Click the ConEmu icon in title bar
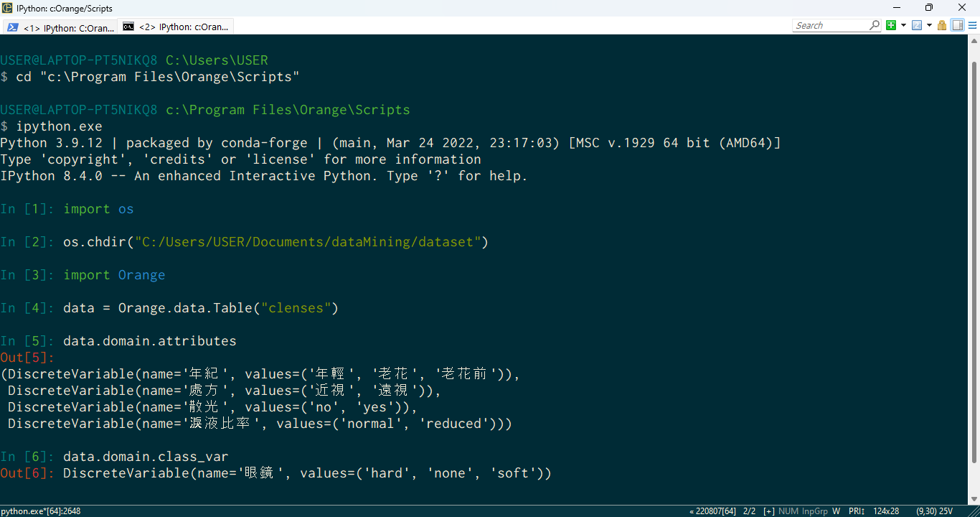Viewport: 980px width, 517px height. pos(7,8)
